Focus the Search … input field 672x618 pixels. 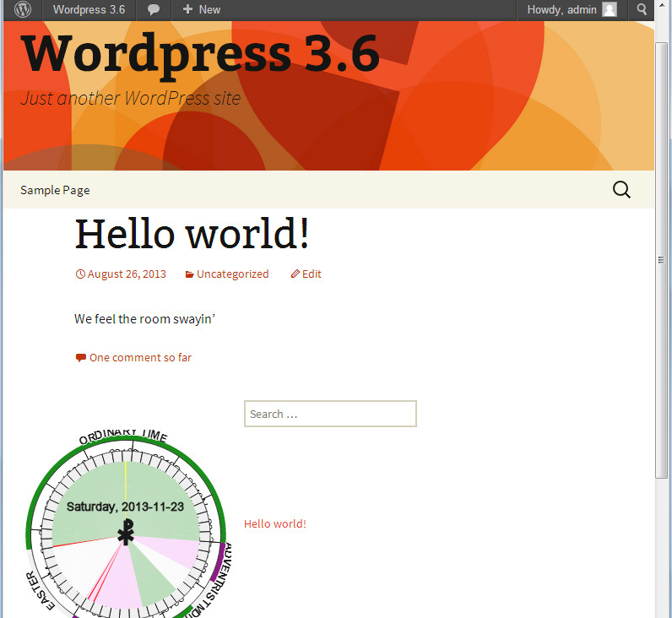click(x=330, y=414)
